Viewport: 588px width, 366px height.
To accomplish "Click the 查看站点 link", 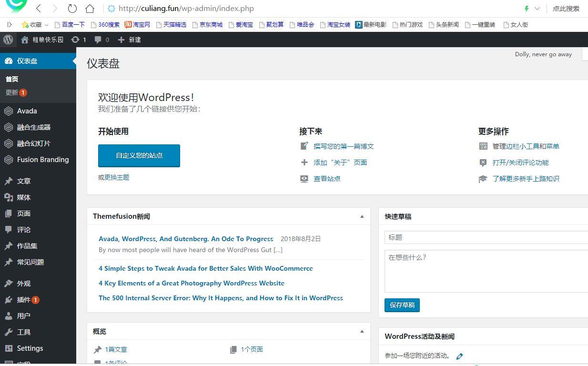I will [327, 179].
